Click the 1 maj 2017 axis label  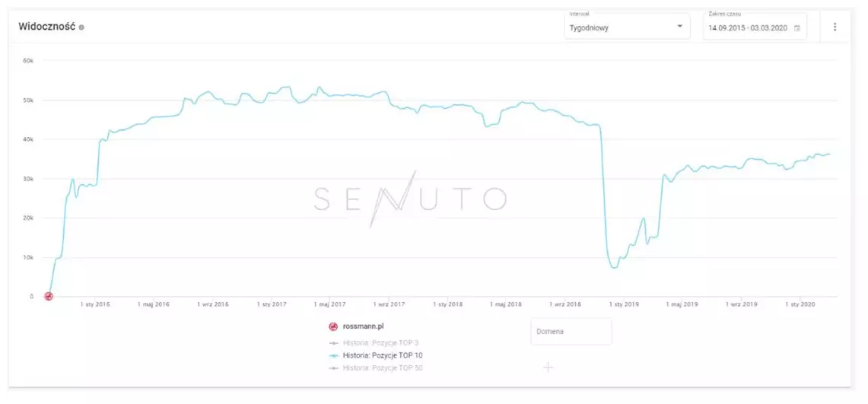[328, 304]
